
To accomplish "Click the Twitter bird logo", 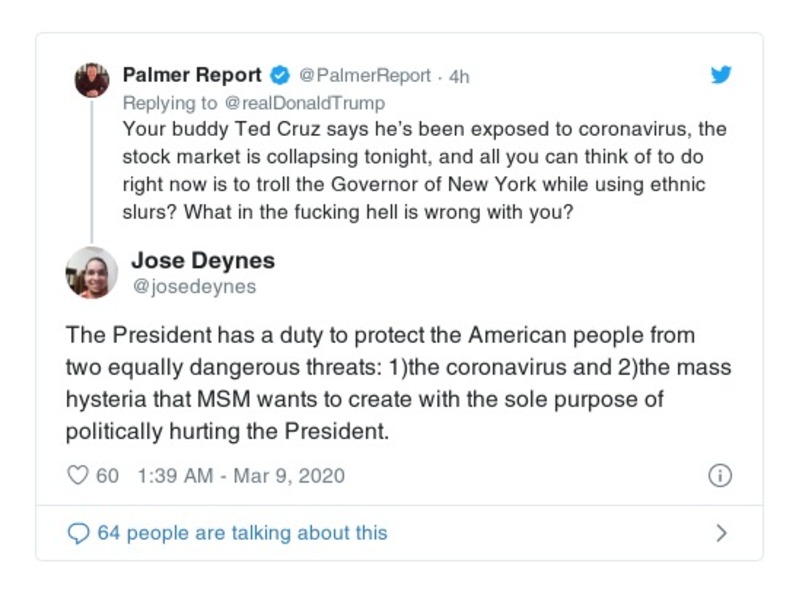I will pyautogui.click(x=720, y=75).
